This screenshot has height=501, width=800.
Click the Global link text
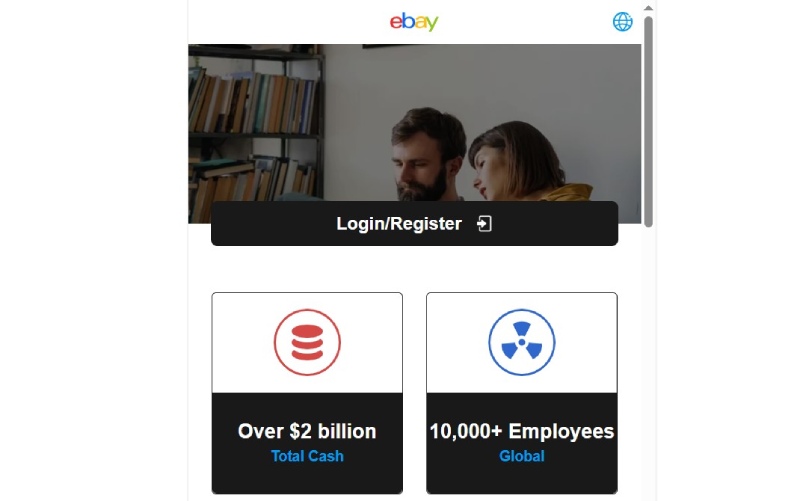pos(521,456)
